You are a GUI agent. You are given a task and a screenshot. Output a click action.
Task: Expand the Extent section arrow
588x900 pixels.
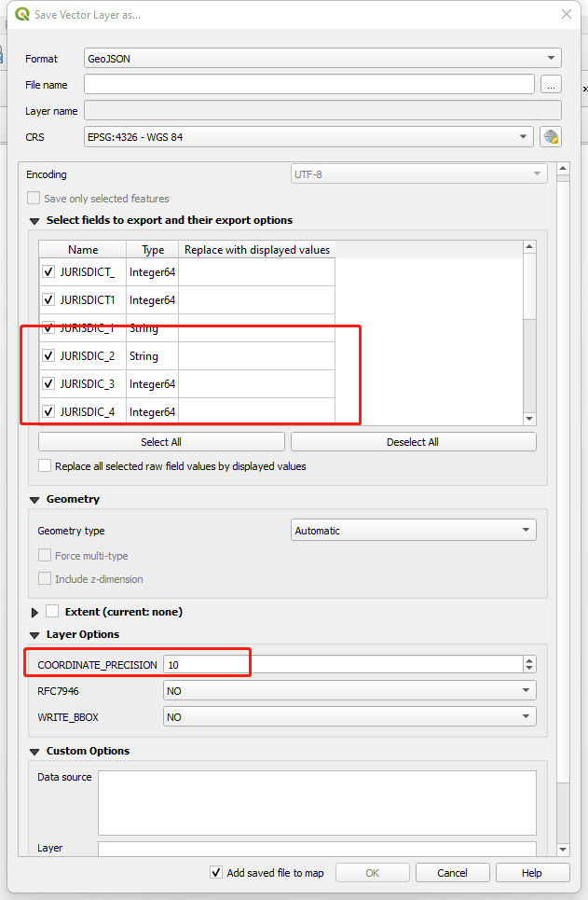[35, 613]
